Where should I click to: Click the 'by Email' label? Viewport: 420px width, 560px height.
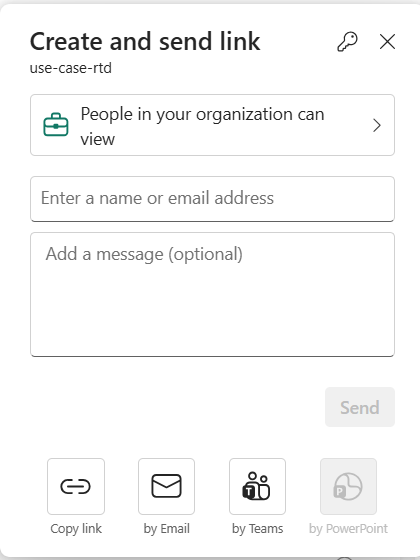(x=166, y=529)
